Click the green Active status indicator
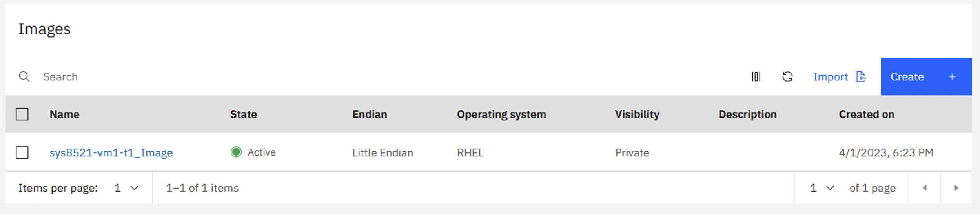This screenshot has width=980, height=214. click(236, 152)
